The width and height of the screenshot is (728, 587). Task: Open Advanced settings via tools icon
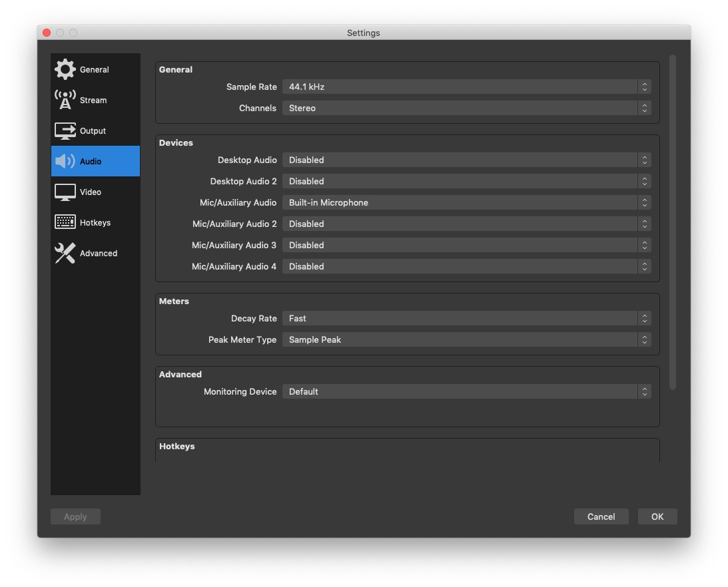(x=65, y=253)
